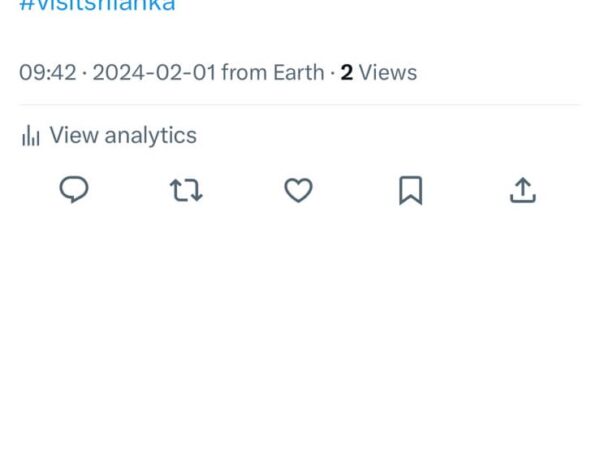600x450 pixels.
Task: Click the 09:42 timestamp
Action: coord(47,73)
